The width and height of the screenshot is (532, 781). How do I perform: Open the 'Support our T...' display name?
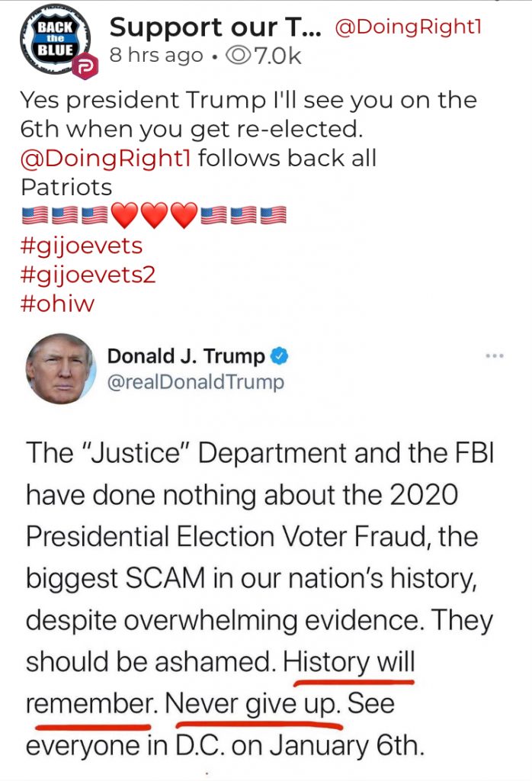click(215, 29)
